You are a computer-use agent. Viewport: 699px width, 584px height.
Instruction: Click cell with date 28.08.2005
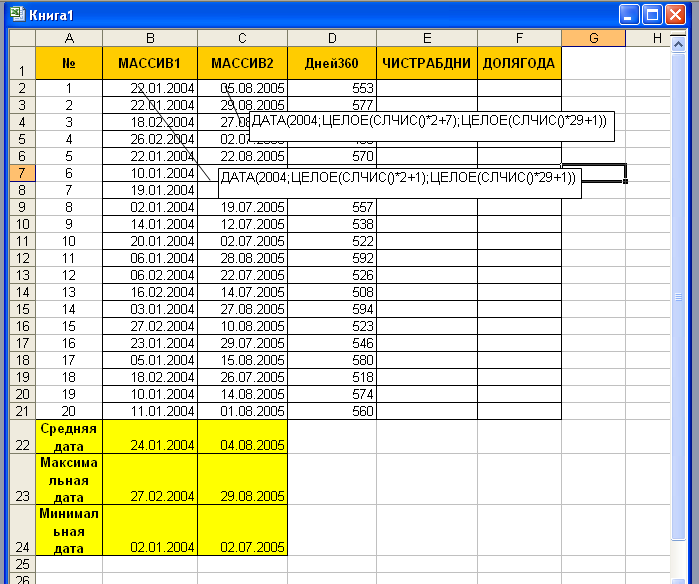tap(243, 258)
